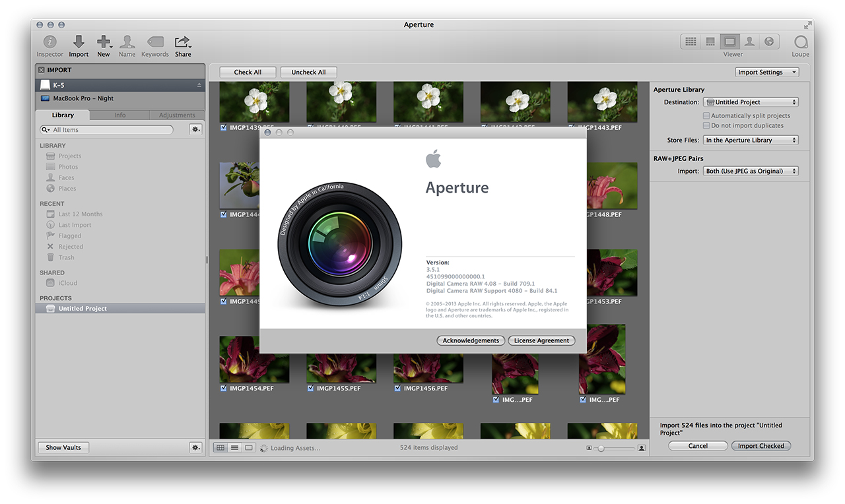This screenshot has height=504, width=845.
Task: Click the Uncheck All button
Action: click(308, 73)
